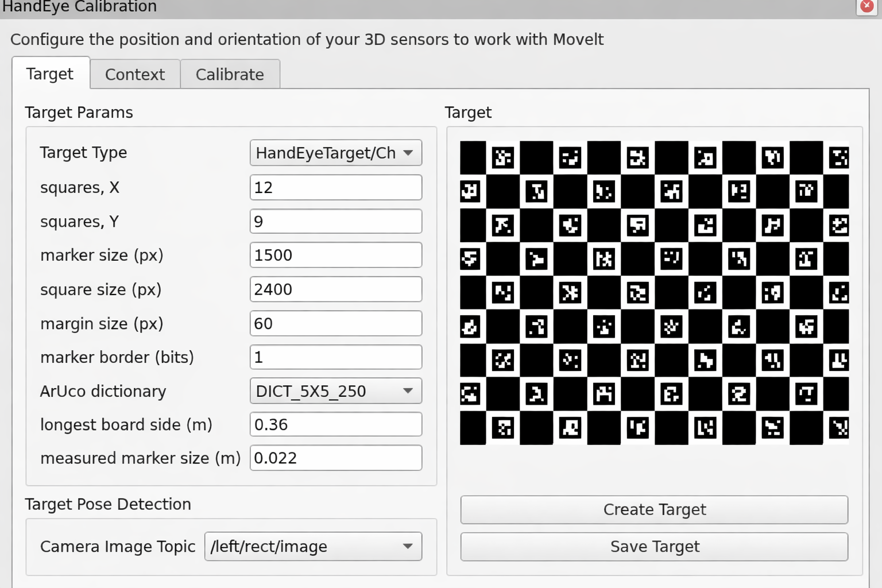Close the HandEye Calibration window
882x588 pixels.
pos(866,6)
